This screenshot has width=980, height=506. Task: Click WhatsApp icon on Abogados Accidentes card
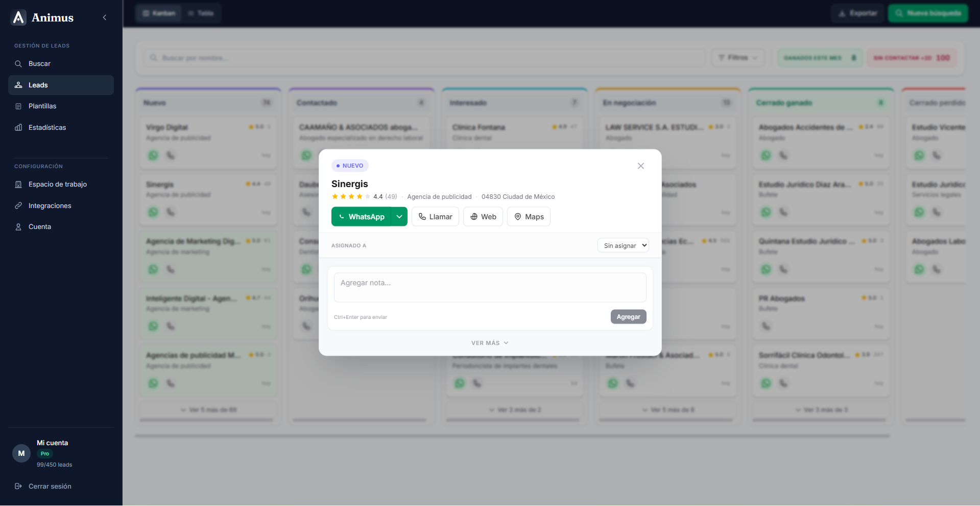(x=766, y=155)
